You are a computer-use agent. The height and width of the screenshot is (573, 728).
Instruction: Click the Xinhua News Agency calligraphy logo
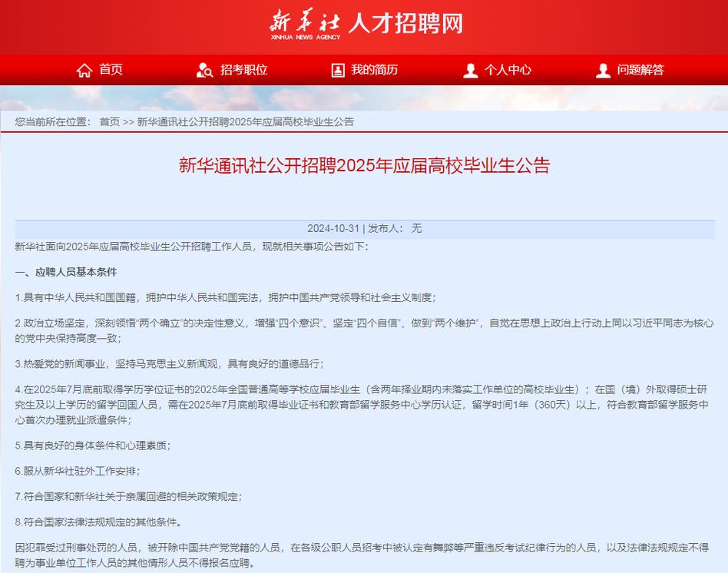click(x=306, y=22)
